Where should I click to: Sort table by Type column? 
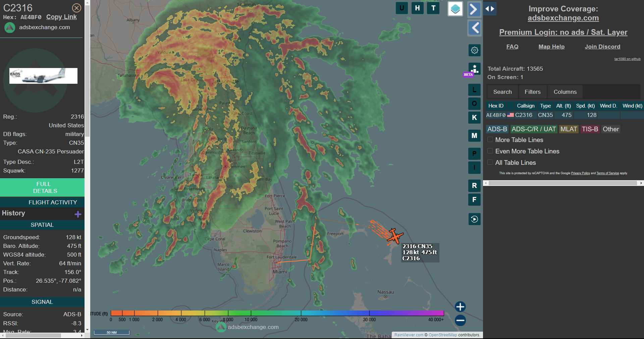click(x=545, y=106)
